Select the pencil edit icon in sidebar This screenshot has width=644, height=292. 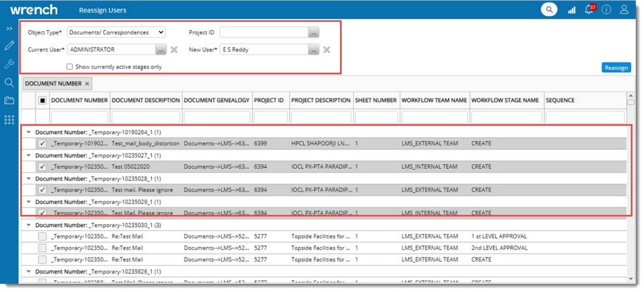pos(9,46)
